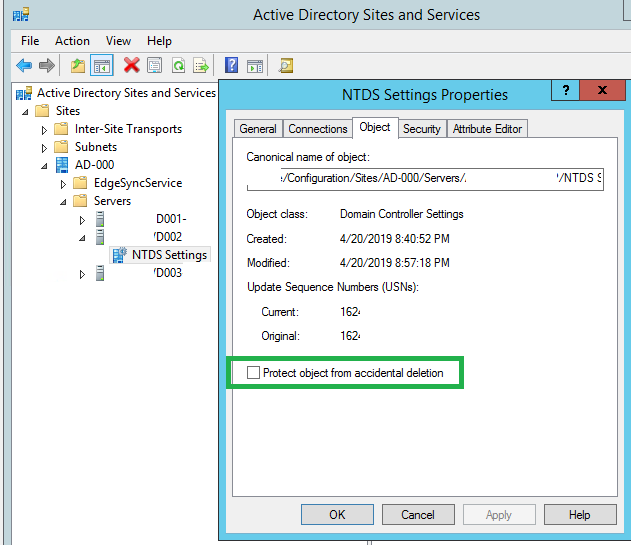Expand Inter-Site Transports node
The image size is (631, 545).
[x=44, y=130]
